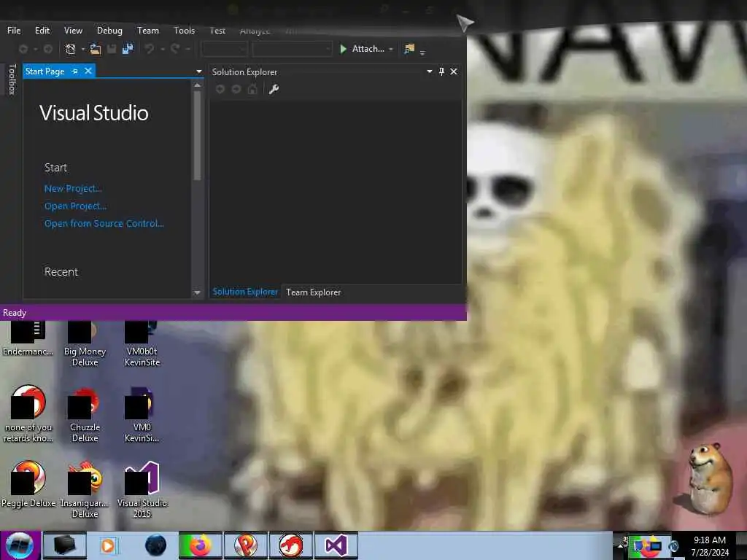Select Insaniquarium Deluxe desktop icon
Screen dimensions: 747x560
85,489
